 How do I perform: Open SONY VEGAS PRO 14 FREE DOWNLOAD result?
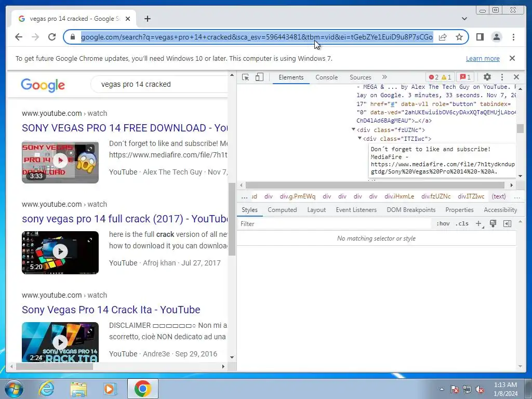125,128
